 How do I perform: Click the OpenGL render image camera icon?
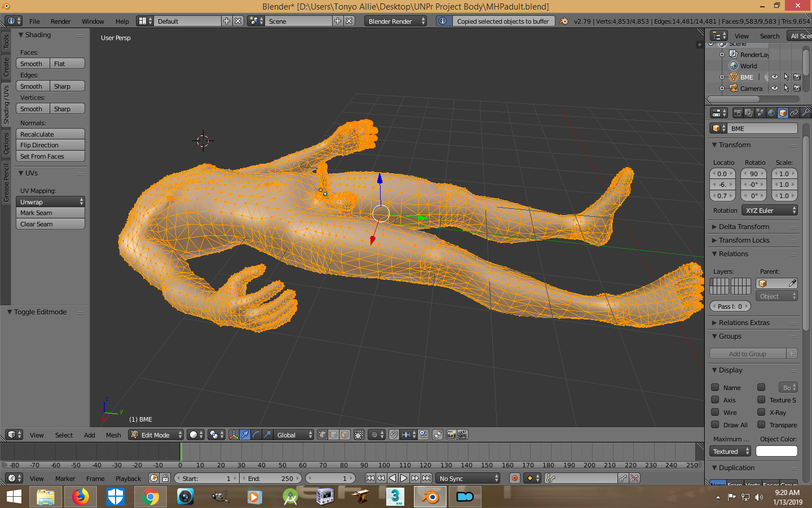(451, 435)
